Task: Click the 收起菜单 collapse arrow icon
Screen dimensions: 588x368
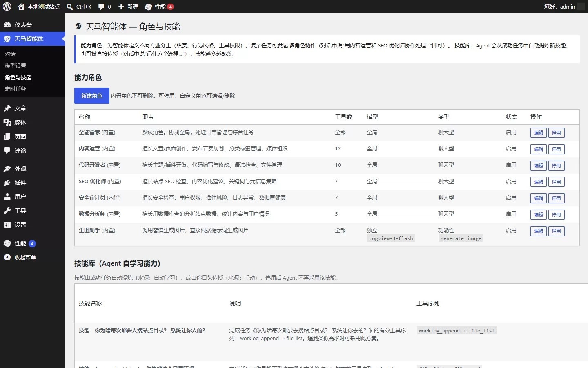Action: (7, 257)
